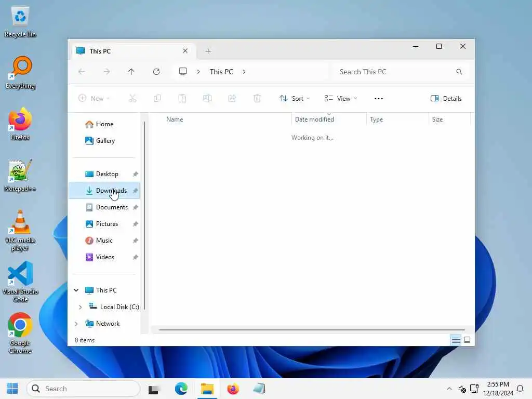
Task: Open the Music folder
Action: [104, 241]
